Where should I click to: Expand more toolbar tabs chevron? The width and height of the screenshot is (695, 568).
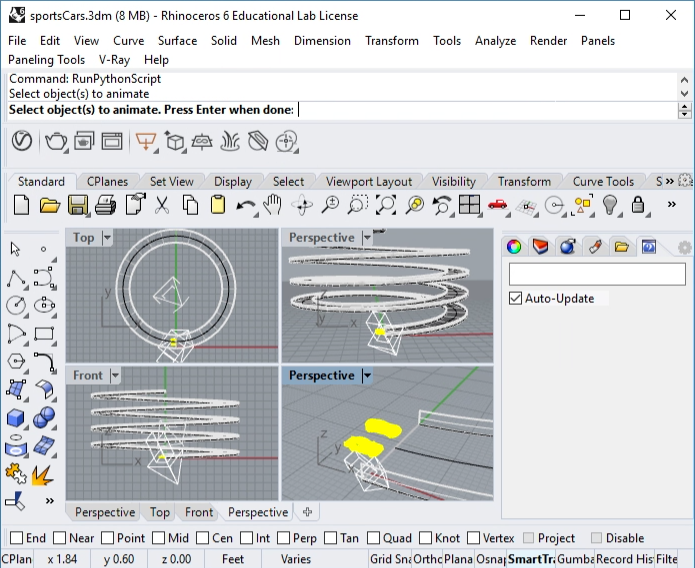669,181
